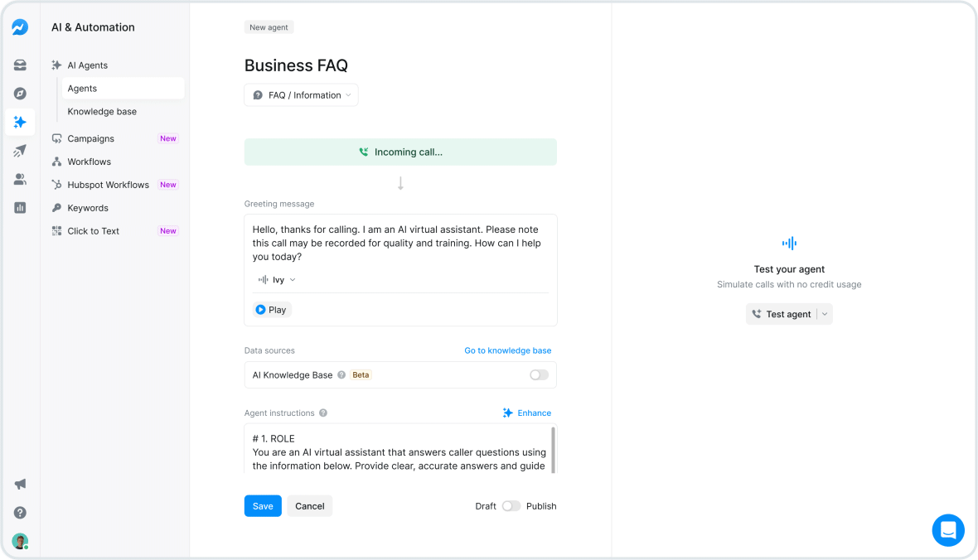Screen dimensions: 978x560
Task: Play the Ivy greeting voice preview
Action: click(271, 309)
